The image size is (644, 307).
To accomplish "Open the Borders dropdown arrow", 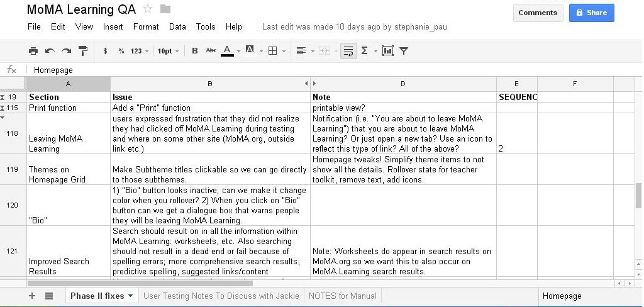I will coord(284,52).
